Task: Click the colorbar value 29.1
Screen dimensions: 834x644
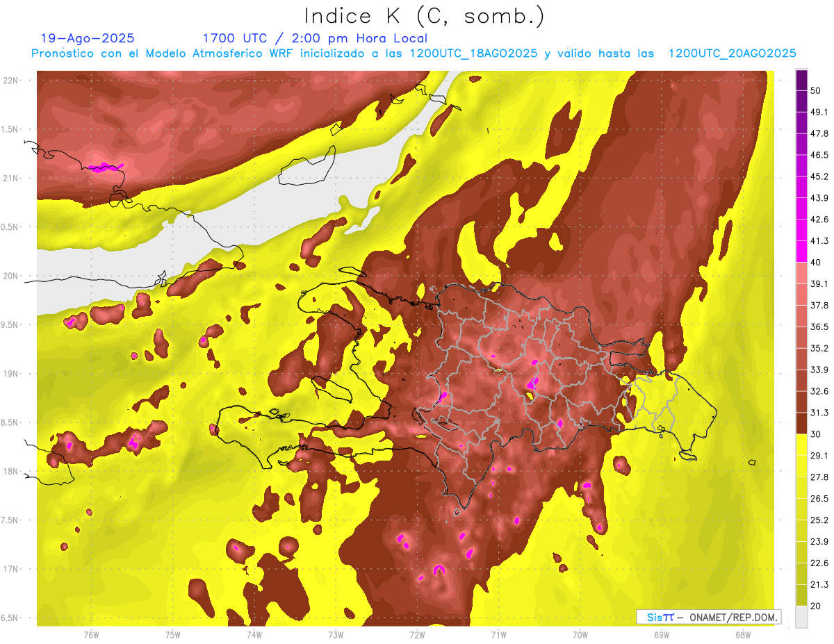Action: point(819,456)
